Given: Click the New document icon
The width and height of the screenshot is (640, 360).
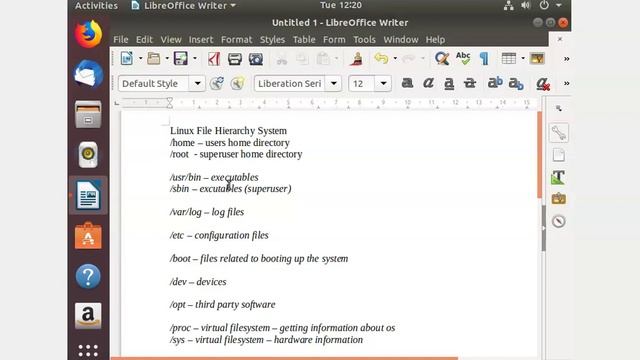Looking at the screenshot, I should pyautogui.click(x=127, y=59).
